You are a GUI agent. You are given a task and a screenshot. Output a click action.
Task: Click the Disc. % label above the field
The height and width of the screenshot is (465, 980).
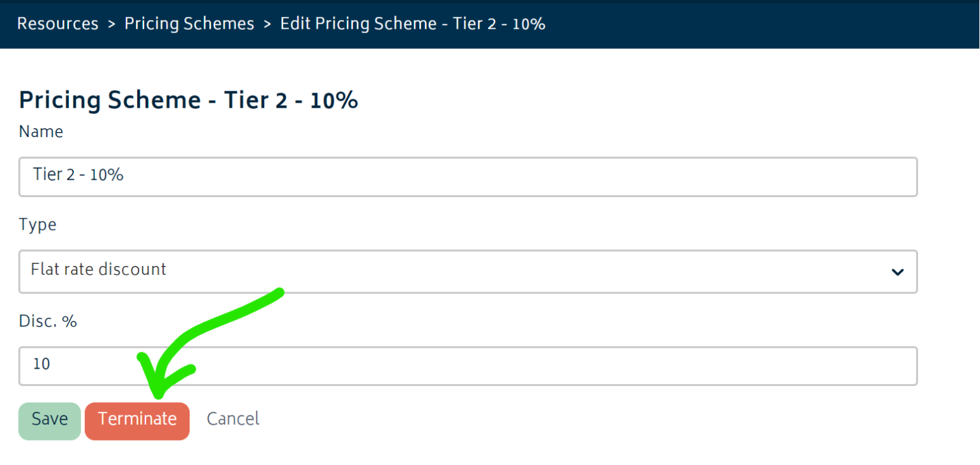click(x=48, y=321)
